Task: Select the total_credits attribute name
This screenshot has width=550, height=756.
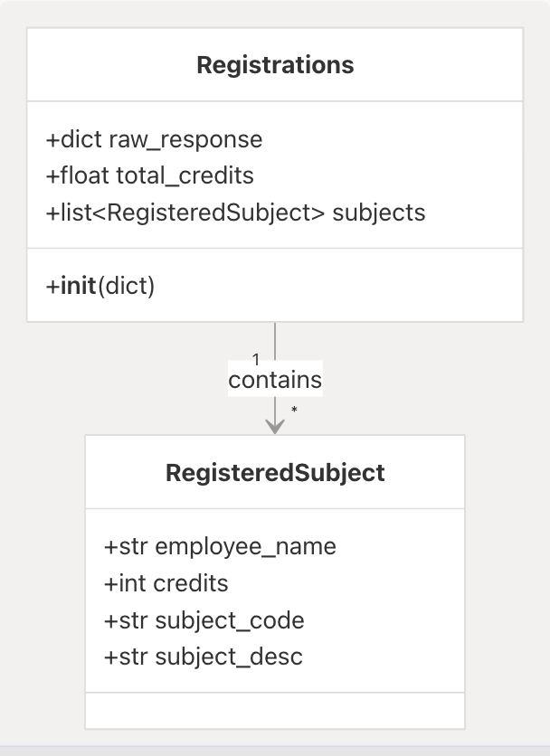Action: 185,175
